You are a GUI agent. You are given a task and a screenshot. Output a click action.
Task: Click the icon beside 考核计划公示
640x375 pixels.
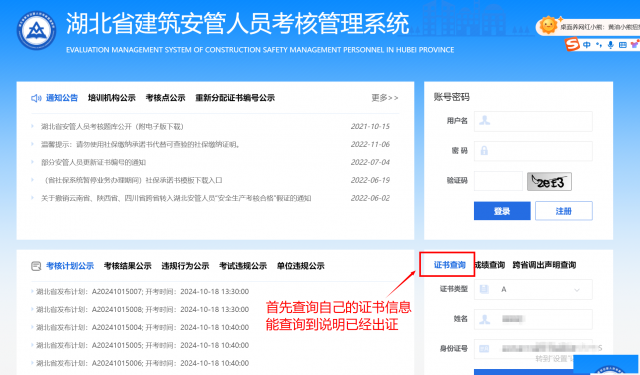pyautogui.click(x=36, y=266)
